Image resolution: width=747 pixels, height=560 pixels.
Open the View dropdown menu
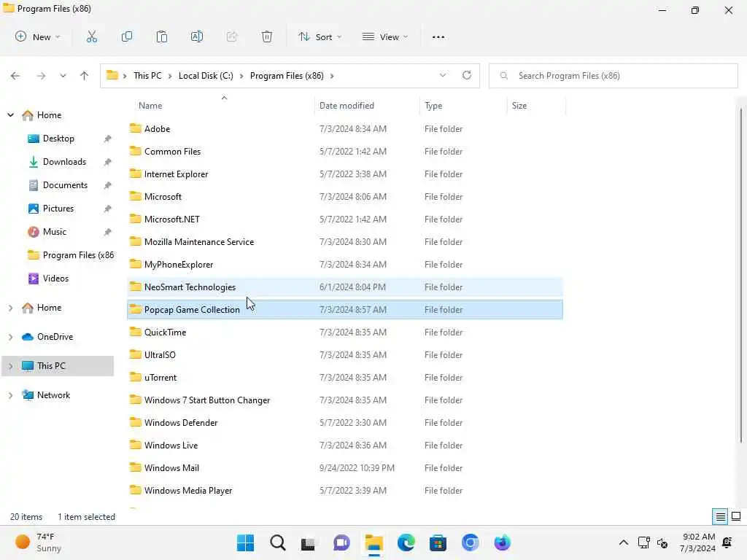click(x=385, y=36)
